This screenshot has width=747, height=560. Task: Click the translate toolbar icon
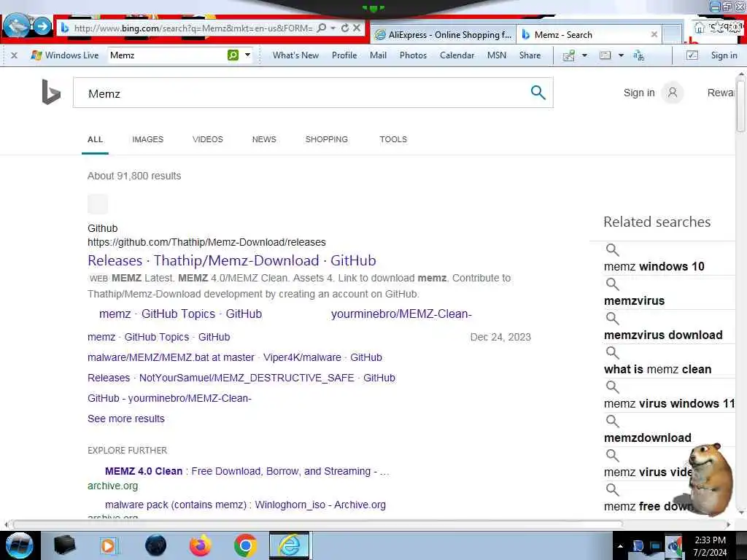638,55
